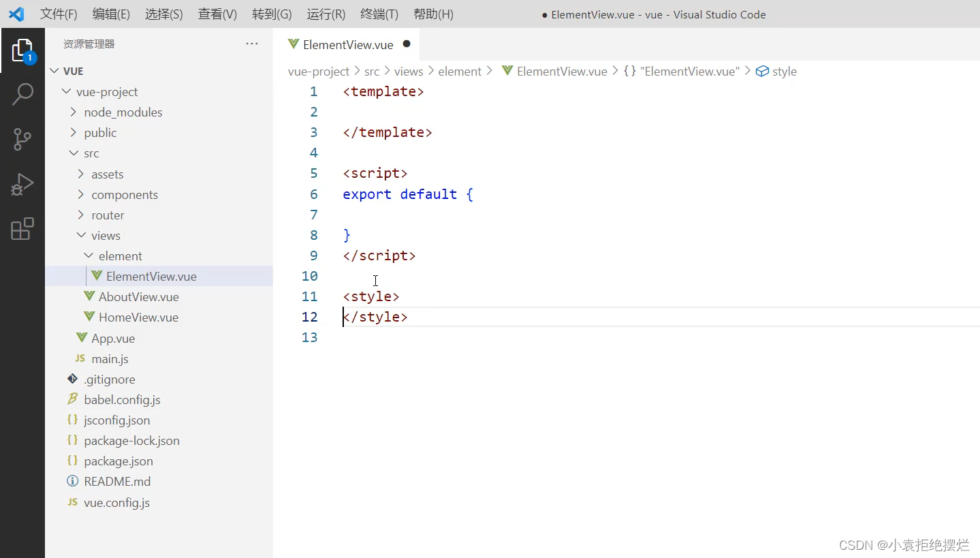Click JS icon beside vue.config.js
The height and width of the screenshot is (558, 980).
73,502
